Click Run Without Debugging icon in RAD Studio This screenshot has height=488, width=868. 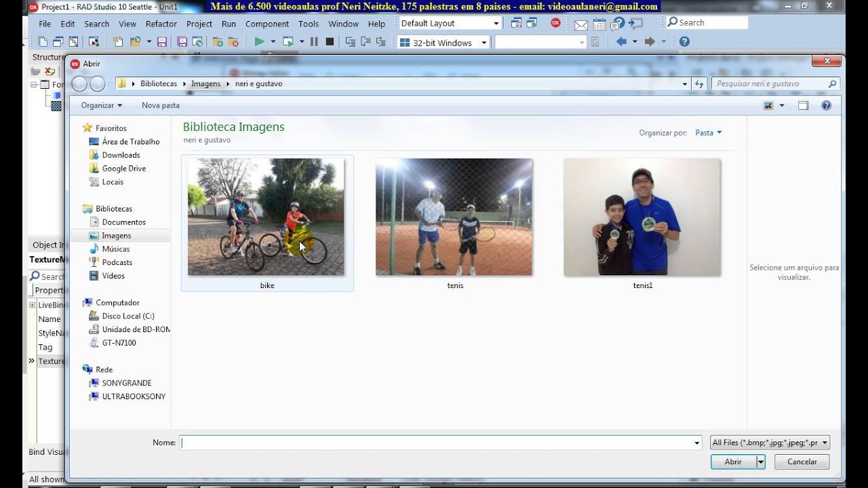click(x=288, y=42)
